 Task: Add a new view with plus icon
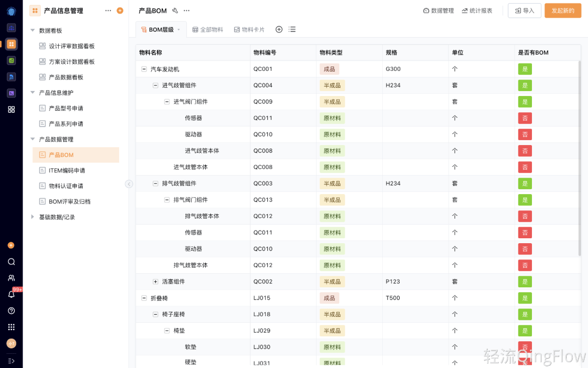point(279,29)
